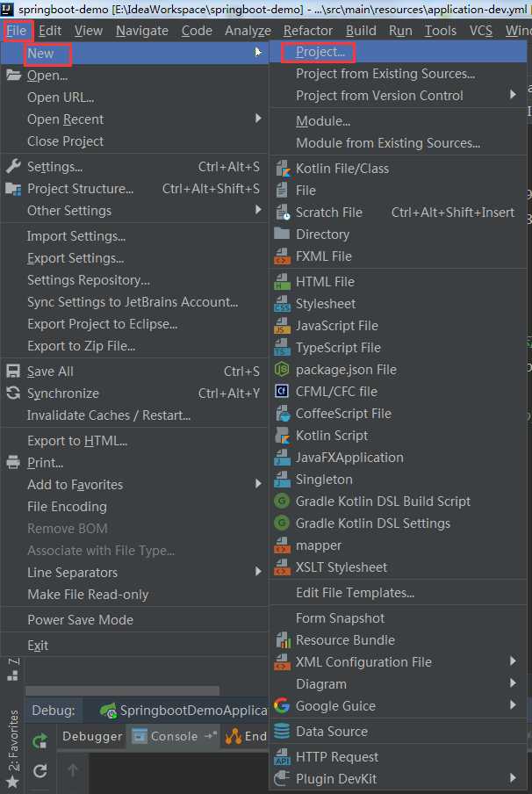Viewport: 532px width, 794px height.
Task: Click the Synchronize refresh icon
Action: (13, 393)
